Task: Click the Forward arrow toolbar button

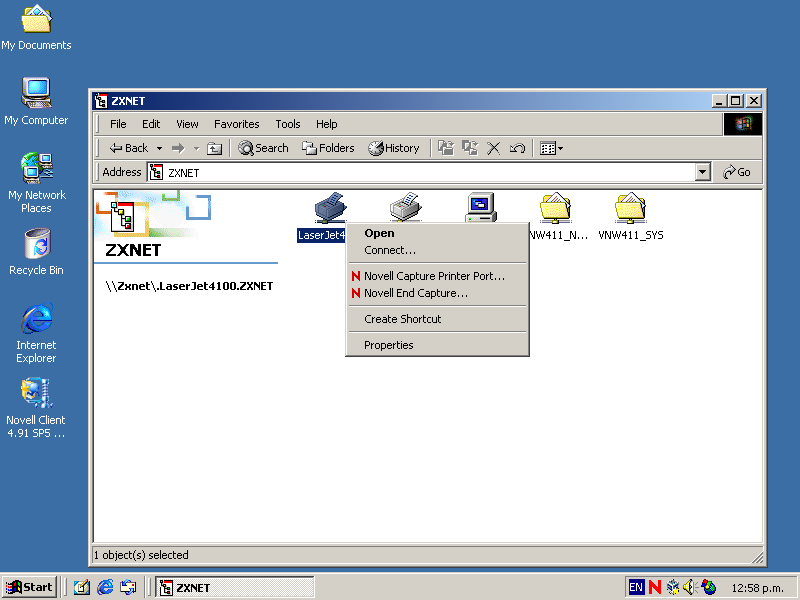Action: tap(178, 148)
